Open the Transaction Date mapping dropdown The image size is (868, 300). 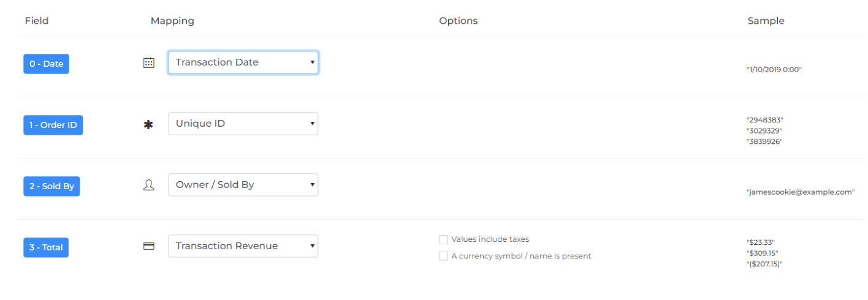point(243,62)
